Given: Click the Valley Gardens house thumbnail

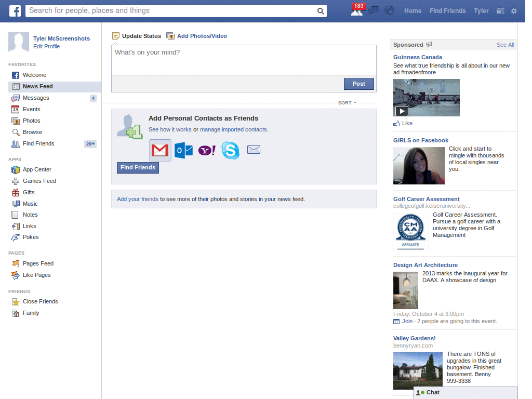Looking at the screenshot, I should coord(418,371).
